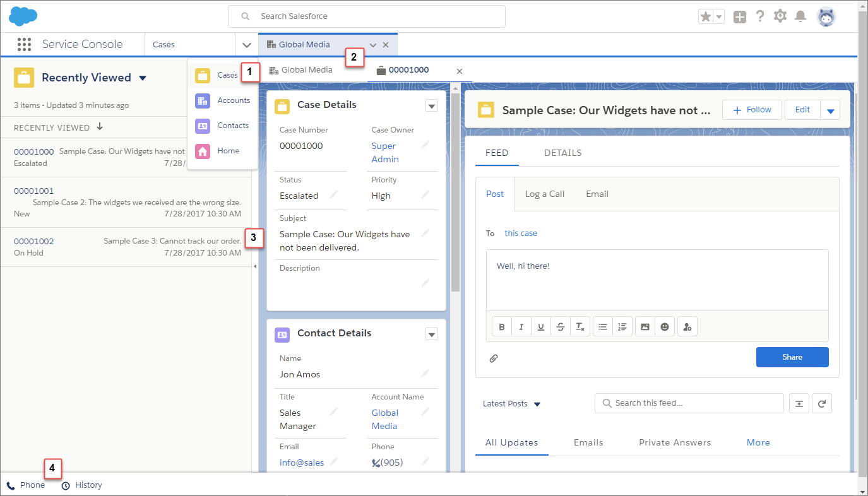The height and width of the screenshot is (496, 868).
Task: Collapse the list view split panel
Action: (255, 266)
